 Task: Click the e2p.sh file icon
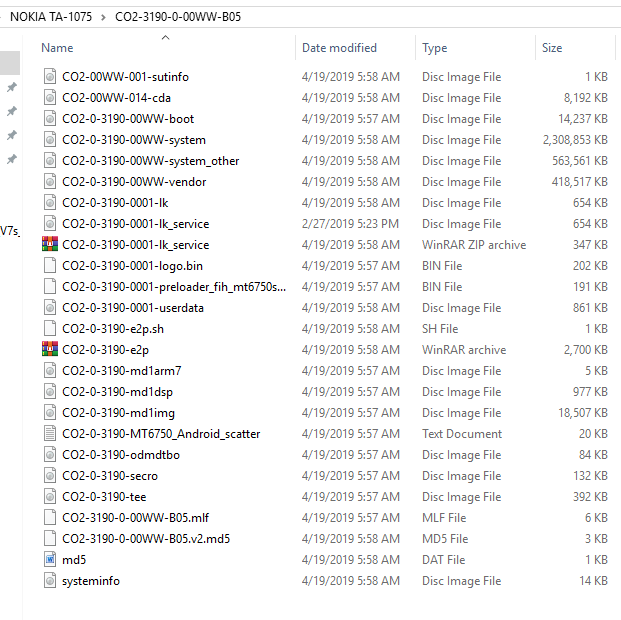[50, 328]
